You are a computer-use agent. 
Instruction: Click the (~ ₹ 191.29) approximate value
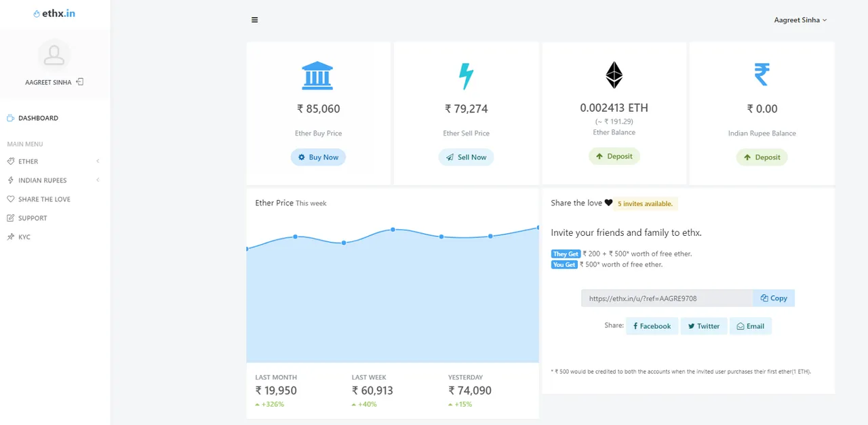pos(614,121)
